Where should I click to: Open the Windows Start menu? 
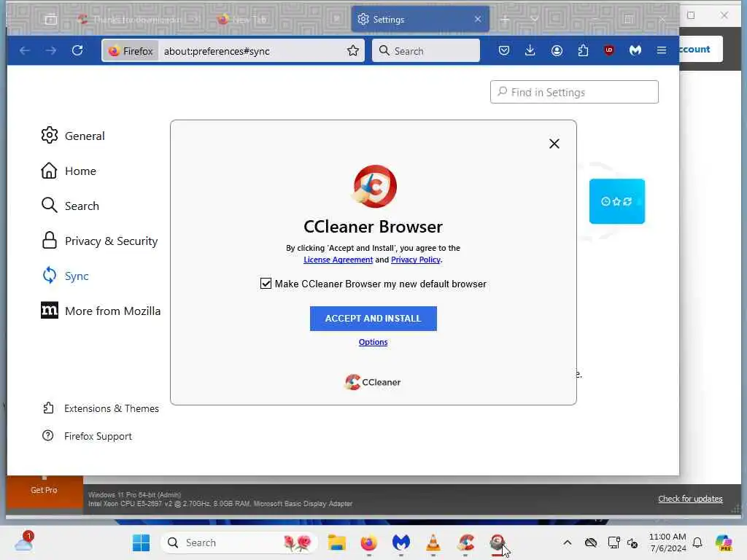click(x=141, y=542)
